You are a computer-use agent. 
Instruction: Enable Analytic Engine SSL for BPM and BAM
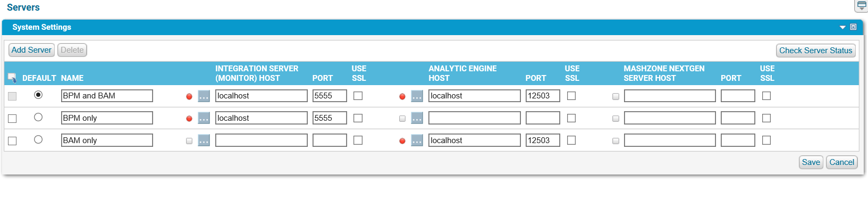(x=571, y=96)
